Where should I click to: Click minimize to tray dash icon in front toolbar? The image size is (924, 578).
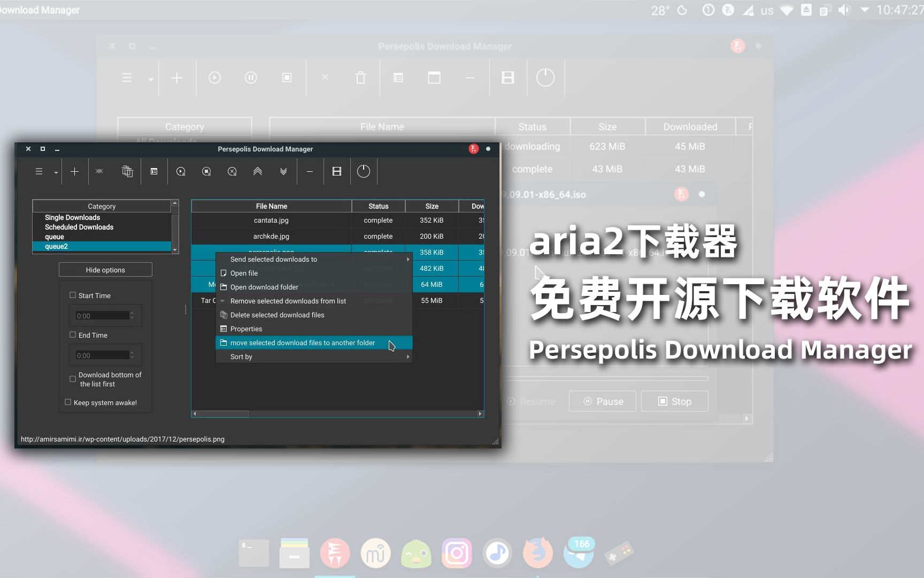pos(310,171)
